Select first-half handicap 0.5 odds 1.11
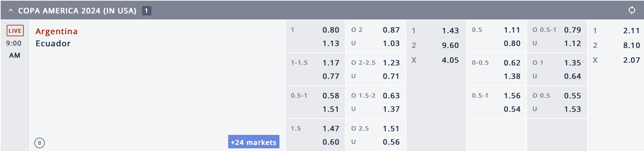The width and height of the screenshot is (644, 151). pos(512,30)
